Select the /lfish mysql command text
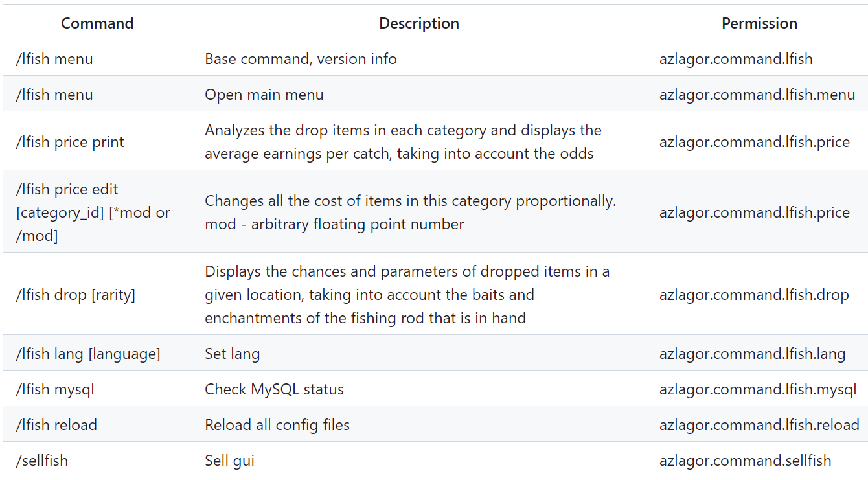The image size is (868, 480). [55, 389]
